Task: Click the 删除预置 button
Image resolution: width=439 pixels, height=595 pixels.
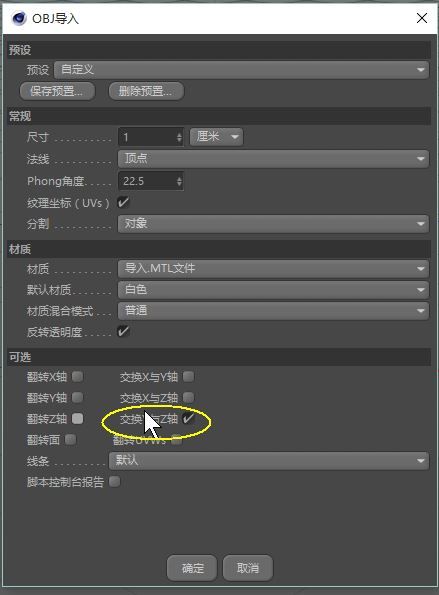Action: (146, 91)
